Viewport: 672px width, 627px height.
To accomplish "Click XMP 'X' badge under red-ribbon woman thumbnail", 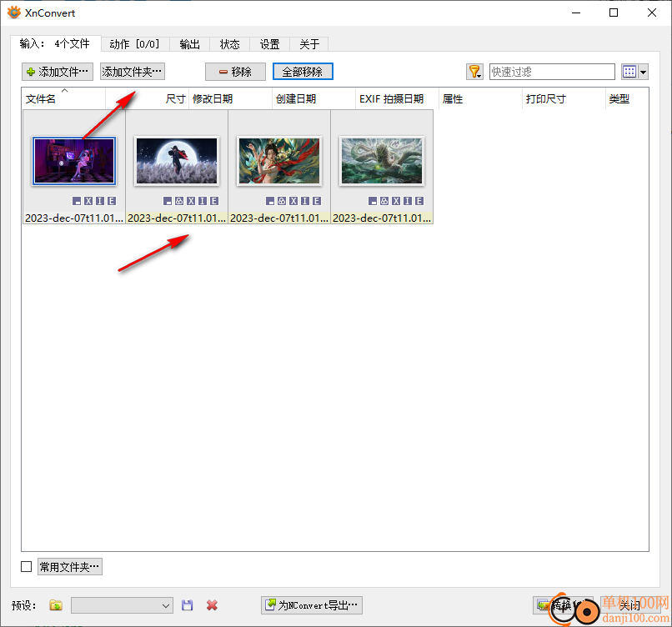I will coord(293,201).
